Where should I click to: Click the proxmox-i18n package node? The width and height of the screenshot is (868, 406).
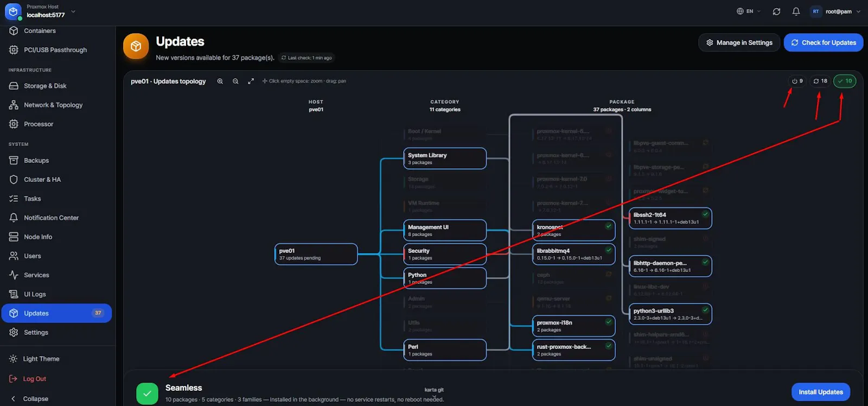(x=574, y=326)
